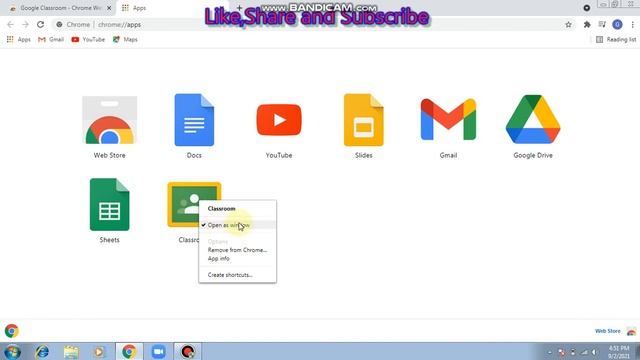Open the Apps bookmark shortcut
Image resolution: width=640 pixels, height=360 pixels.
(x=19, y=40)
